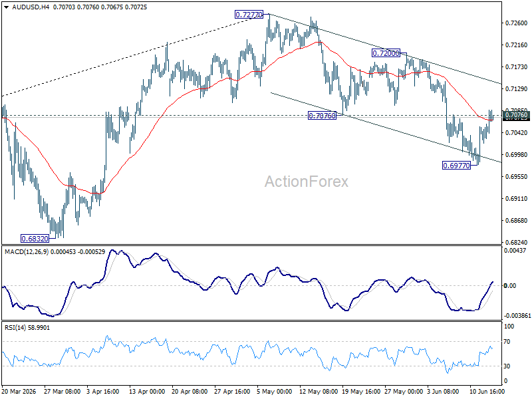Image resolution: width=532 pixels, height=399 pixels.
Task: Click the 0.69980 price axis value
Action: (517, 155)
